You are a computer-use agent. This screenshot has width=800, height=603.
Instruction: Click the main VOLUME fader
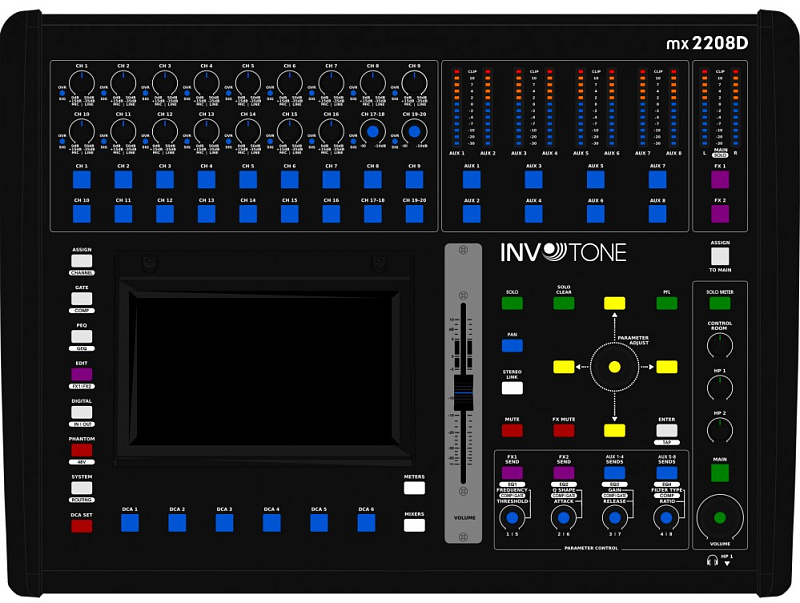pos(462,390)
